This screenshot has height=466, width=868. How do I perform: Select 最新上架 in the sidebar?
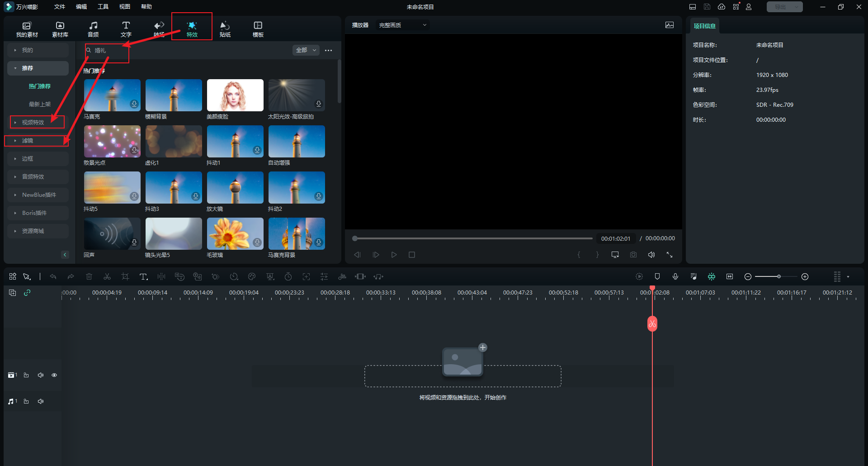pyautogui.click(x=40, y=104)
